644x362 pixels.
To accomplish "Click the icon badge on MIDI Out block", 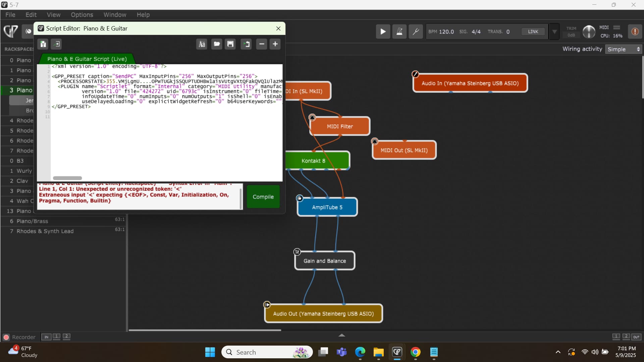I will 375,141.
